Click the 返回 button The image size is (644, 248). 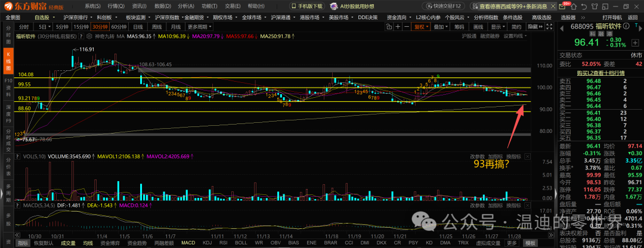point(632,17)
